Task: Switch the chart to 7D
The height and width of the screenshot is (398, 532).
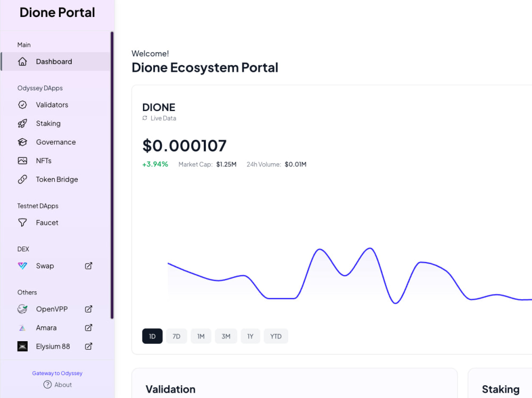Action: 177,336
